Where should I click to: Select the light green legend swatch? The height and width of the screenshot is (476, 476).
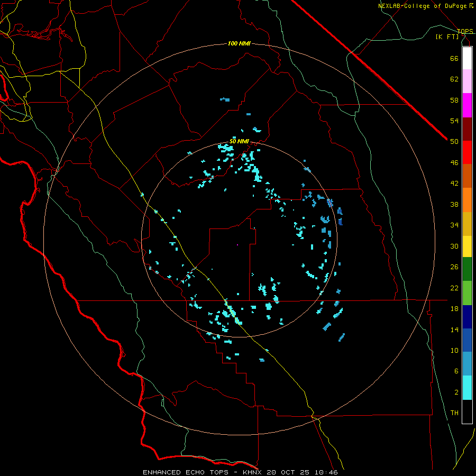(x=467, y=293)
